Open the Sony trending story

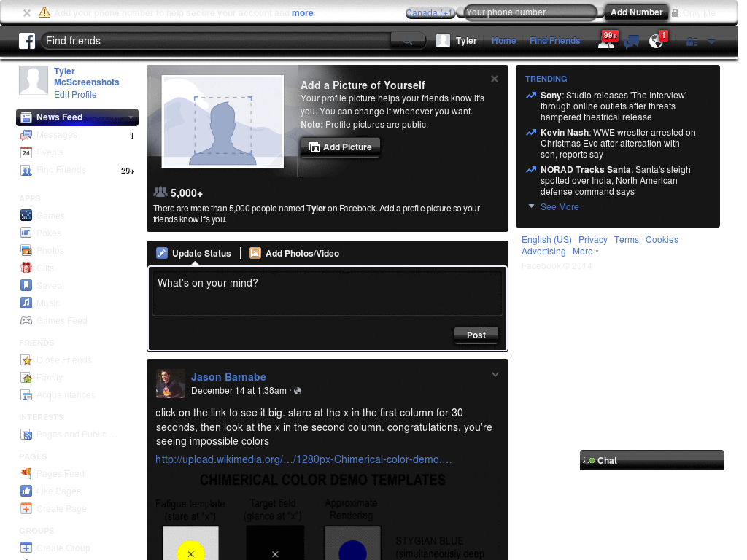[613, 106]
